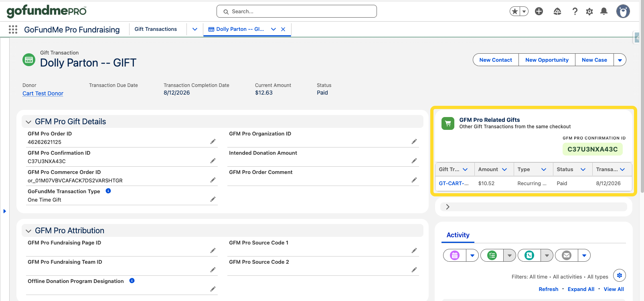This screenshot has height=301, width=644.
Task: Open the Trailhead guidance icon
Action: tap(557, 11)
